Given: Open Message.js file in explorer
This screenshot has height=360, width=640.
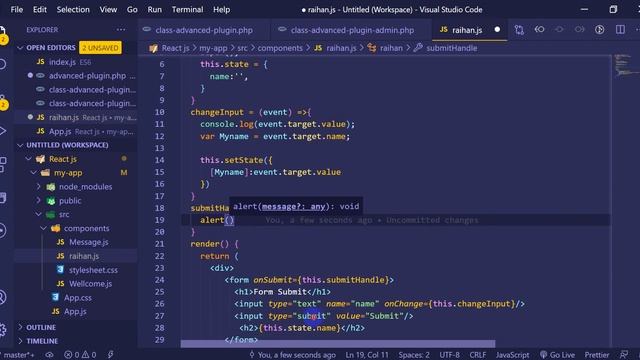Looking at the screenshot, I should click(x=76, y=242).
